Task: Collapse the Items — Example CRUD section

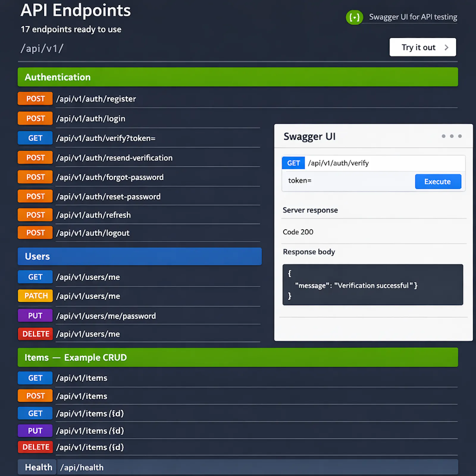Action: [238, 357]
